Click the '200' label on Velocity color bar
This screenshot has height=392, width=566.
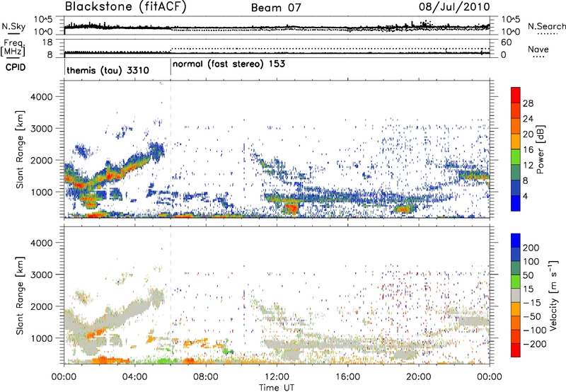pyautogui.click(x=531, y=248)
